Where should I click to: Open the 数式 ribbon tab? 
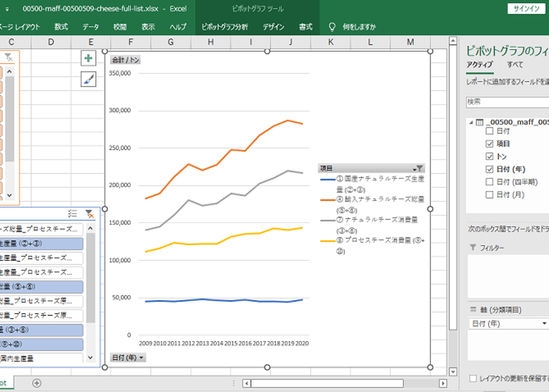coord(61,27)
